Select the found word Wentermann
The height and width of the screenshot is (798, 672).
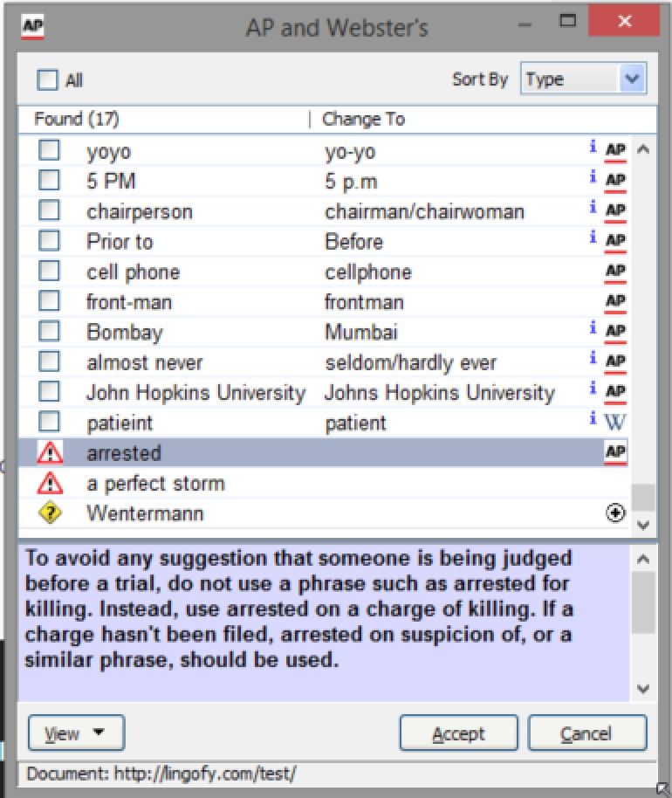point(145,513)
